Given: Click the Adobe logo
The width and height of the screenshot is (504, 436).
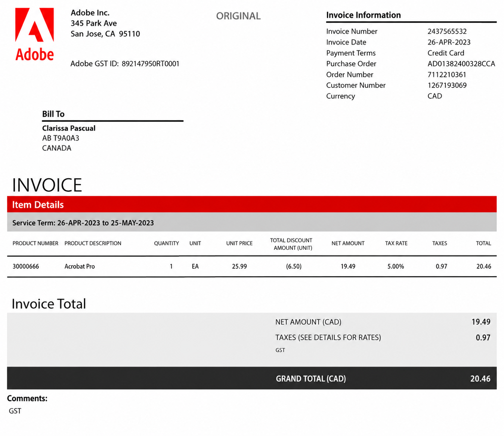Looking at the screenshot, I should [x=34, y=34].
